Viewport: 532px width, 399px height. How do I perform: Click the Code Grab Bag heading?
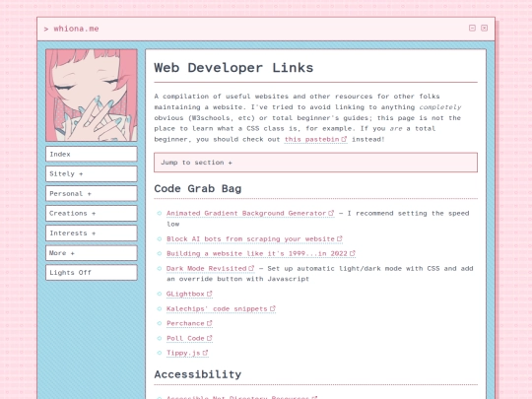click(x=197, y=188)
